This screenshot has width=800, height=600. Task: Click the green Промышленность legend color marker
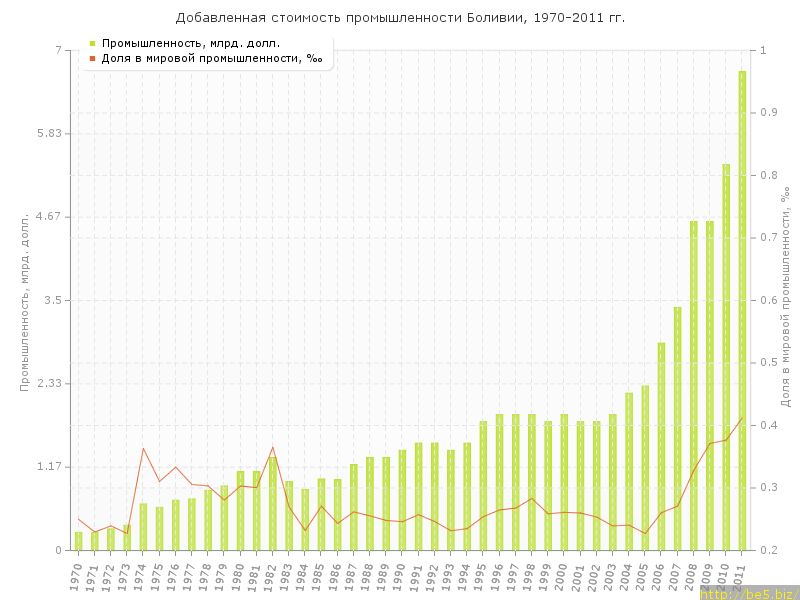[x=92, y=43]
